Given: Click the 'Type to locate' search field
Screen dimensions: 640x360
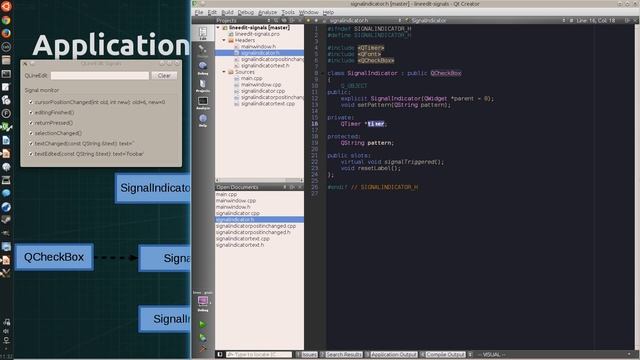Looking at the screenshot, I should pos(259,355).
